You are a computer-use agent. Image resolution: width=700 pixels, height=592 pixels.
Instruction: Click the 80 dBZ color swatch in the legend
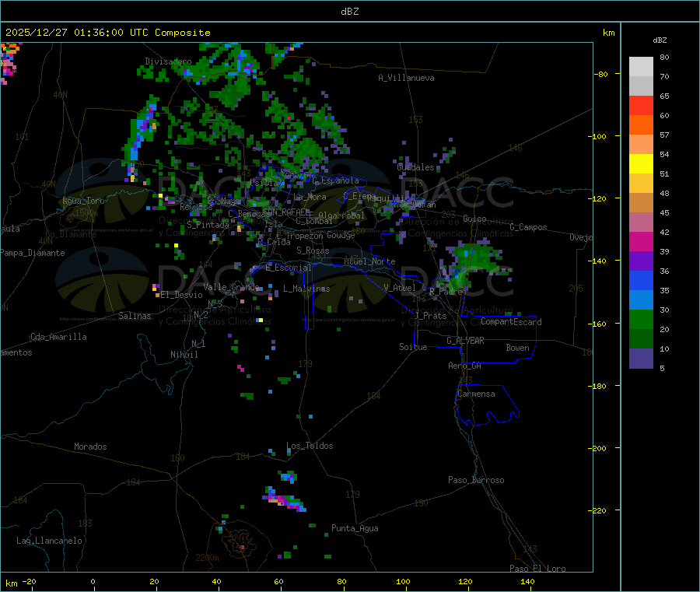pos(641,67)
